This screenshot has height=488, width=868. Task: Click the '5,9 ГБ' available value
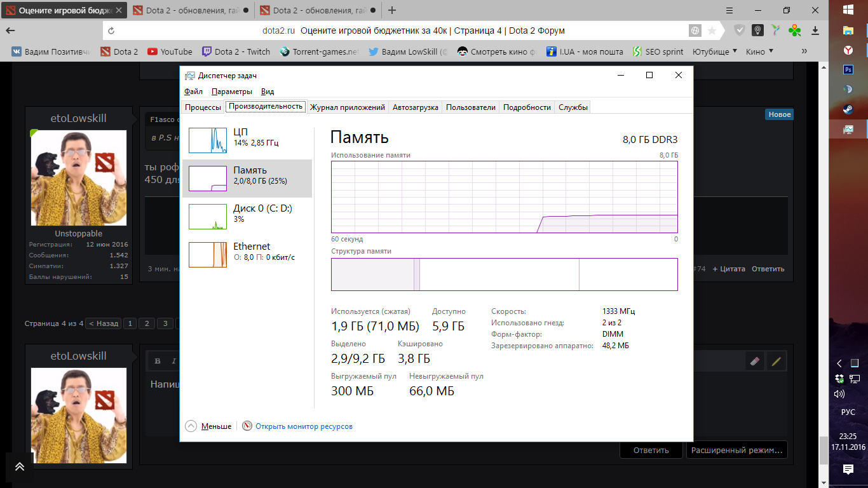pyautogui.click(x=449, y=327)
